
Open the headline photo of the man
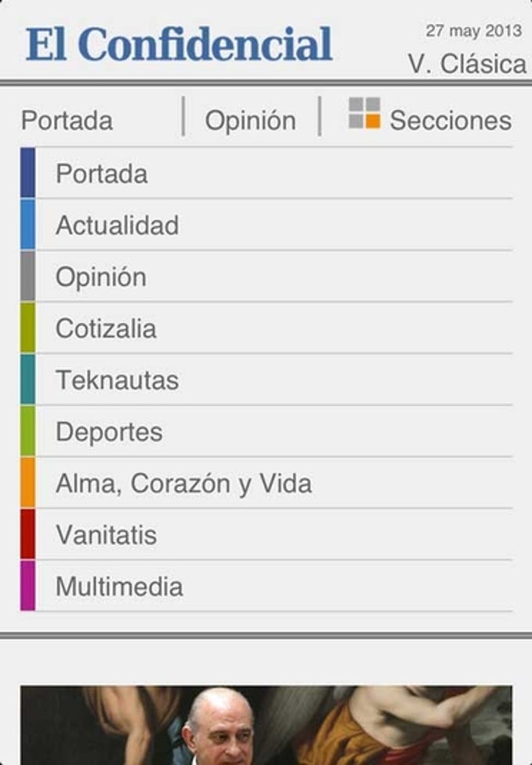(267, 725)
